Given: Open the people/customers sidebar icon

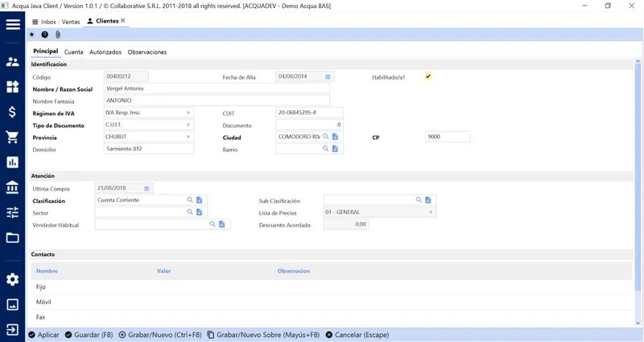Looking at the screenshot, I should pos(13,62).
